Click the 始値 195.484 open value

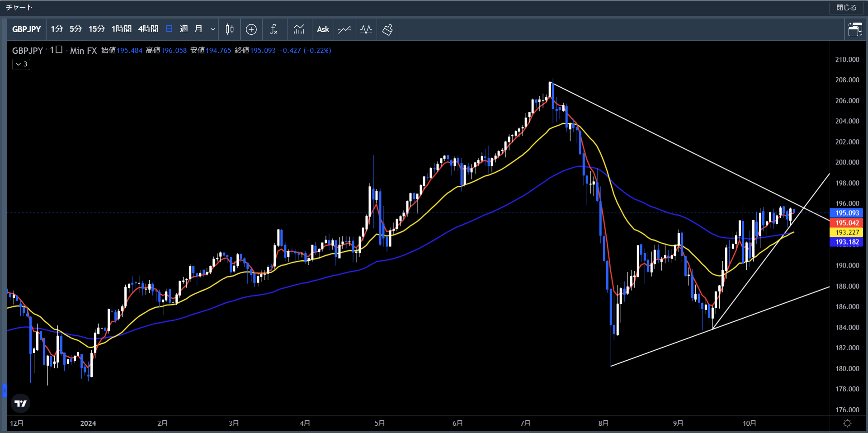coord(122,51)
